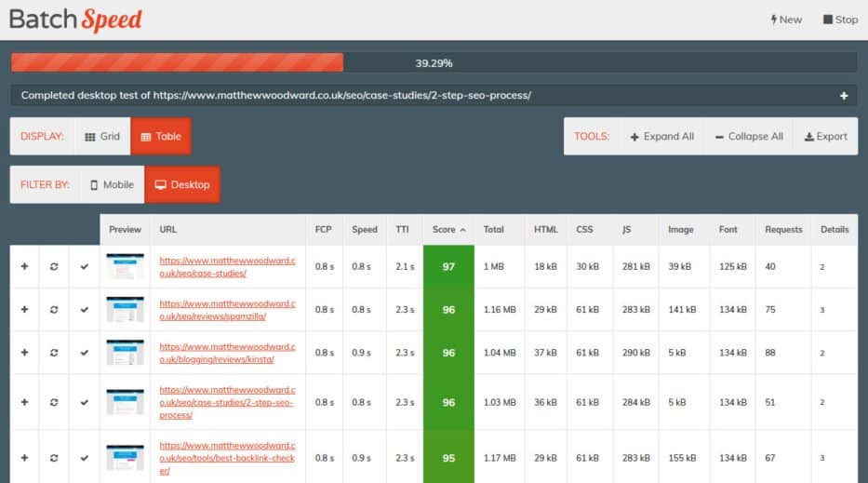Expand the seo/case-studies/ row
868x483 pixels.
click(24, 266)
